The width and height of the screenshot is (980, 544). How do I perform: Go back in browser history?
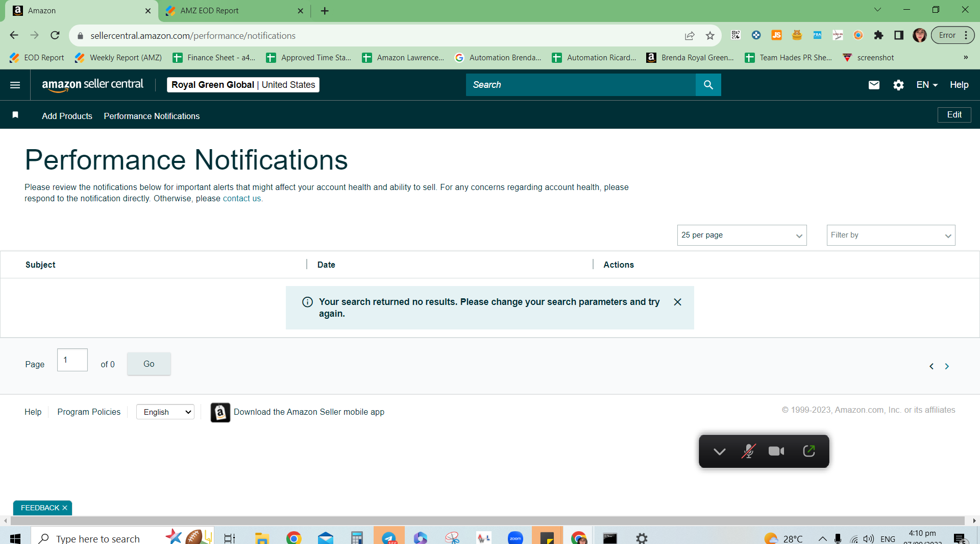[14, 35]
